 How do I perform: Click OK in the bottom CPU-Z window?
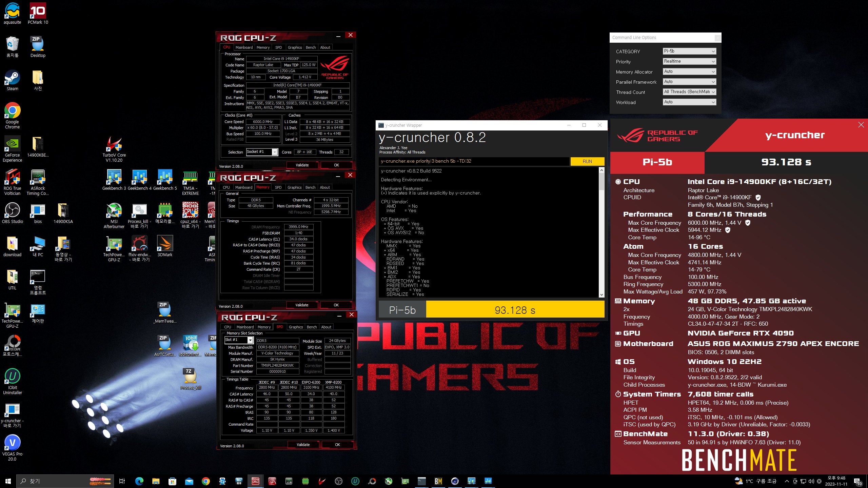coord(337,445)
